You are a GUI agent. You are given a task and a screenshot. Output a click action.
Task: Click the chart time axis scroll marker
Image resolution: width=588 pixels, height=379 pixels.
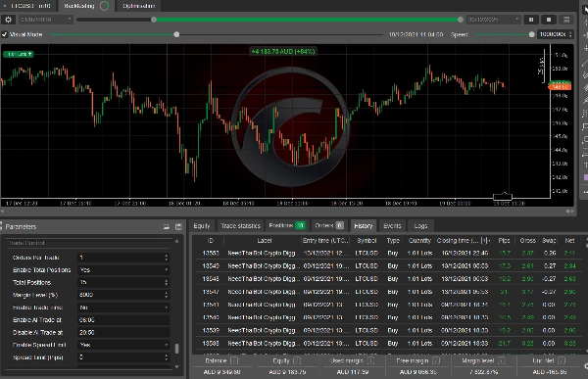point(503,196)
